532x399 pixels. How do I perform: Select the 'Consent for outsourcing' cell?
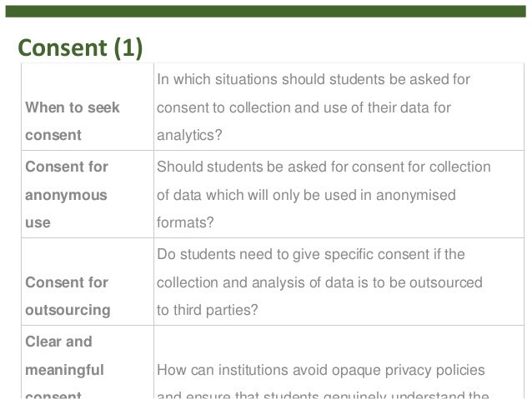[88, 282]
